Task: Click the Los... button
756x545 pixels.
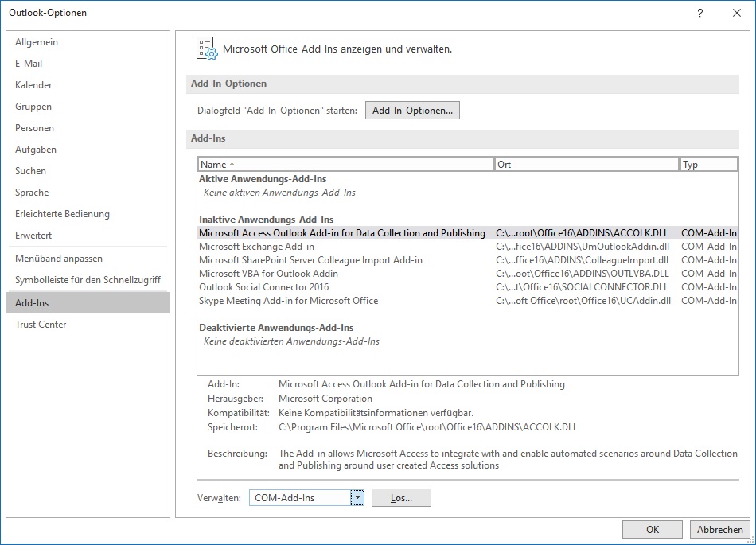Action: pos(401,498)
